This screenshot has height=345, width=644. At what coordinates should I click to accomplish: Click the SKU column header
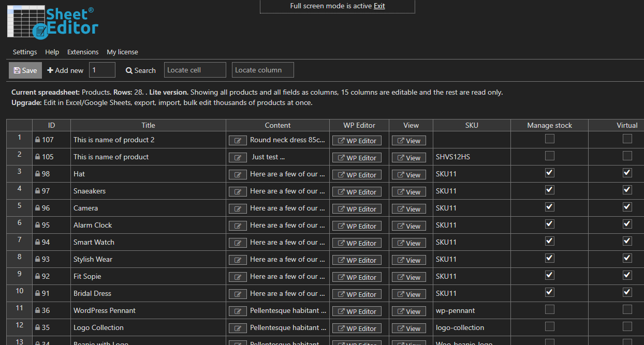pyautogui.click(x=472, y=125)
